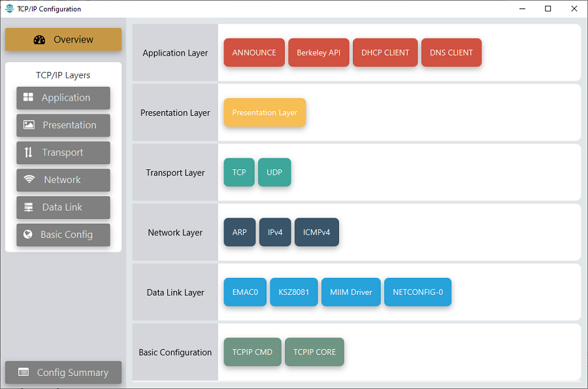Click the Network wifi icon in sidebar
Screen dimensions: 588x389
pos(29,180)
